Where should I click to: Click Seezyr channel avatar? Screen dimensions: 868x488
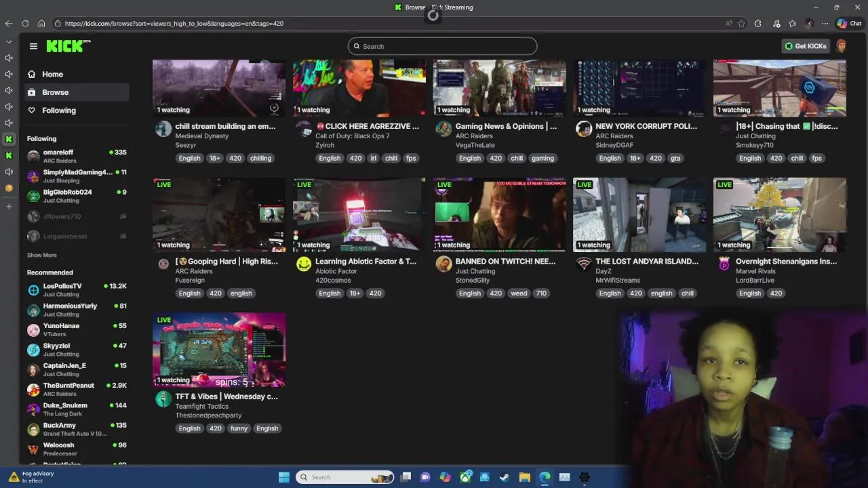(x=163, y=129)
